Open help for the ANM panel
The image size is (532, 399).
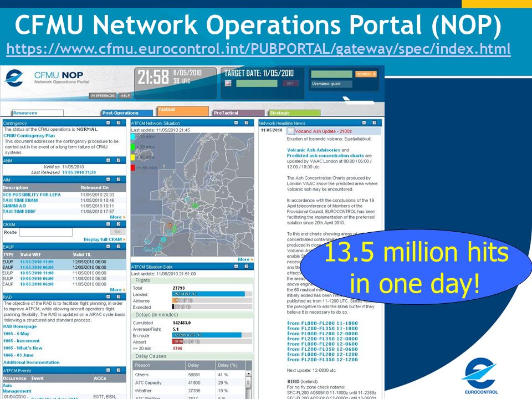point(119,160)
